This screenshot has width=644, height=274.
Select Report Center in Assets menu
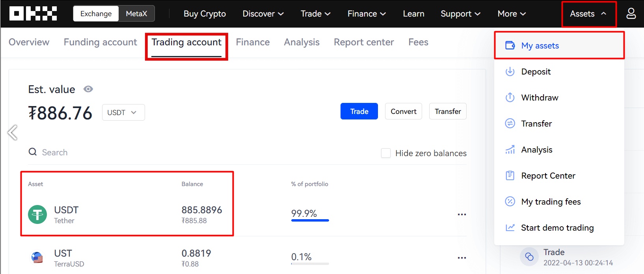559,175
